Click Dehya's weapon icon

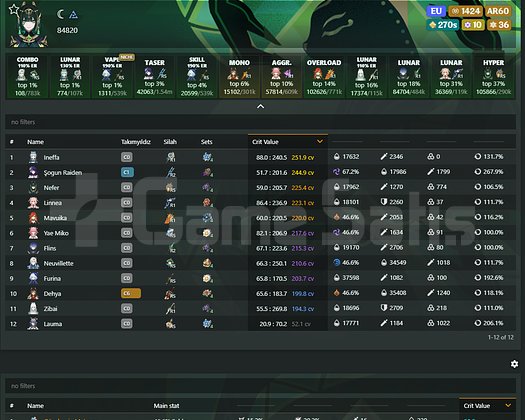point(171,293)
